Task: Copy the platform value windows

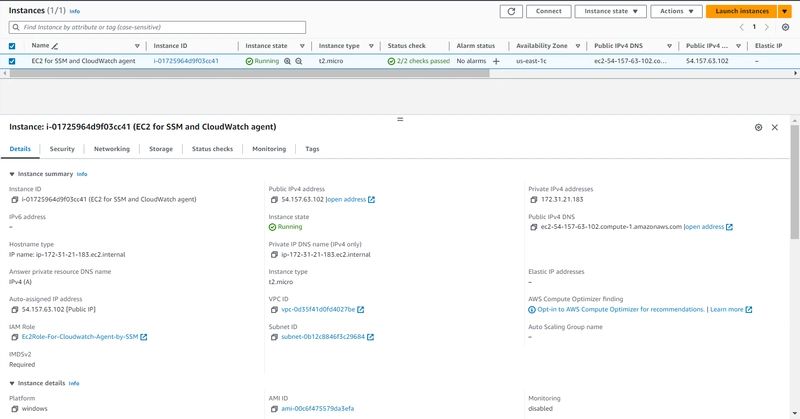Action: (x=15, y=409)
